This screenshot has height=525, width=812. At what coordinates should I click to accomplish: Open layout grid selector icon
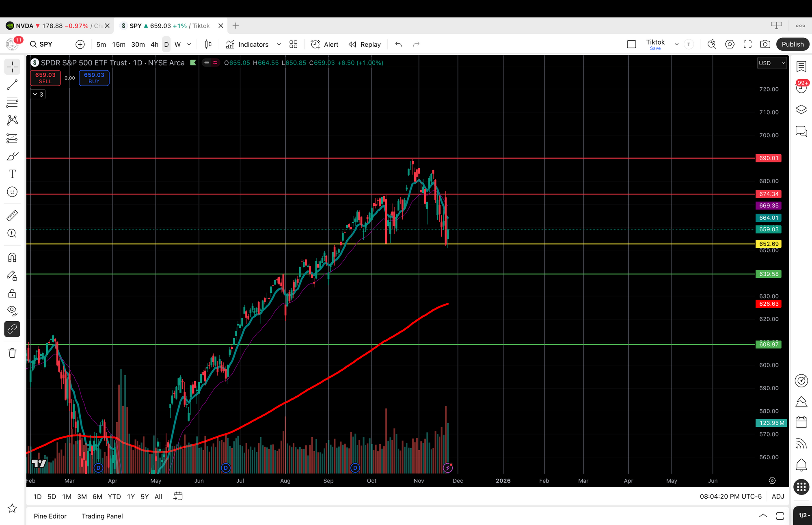click(293, 44)
